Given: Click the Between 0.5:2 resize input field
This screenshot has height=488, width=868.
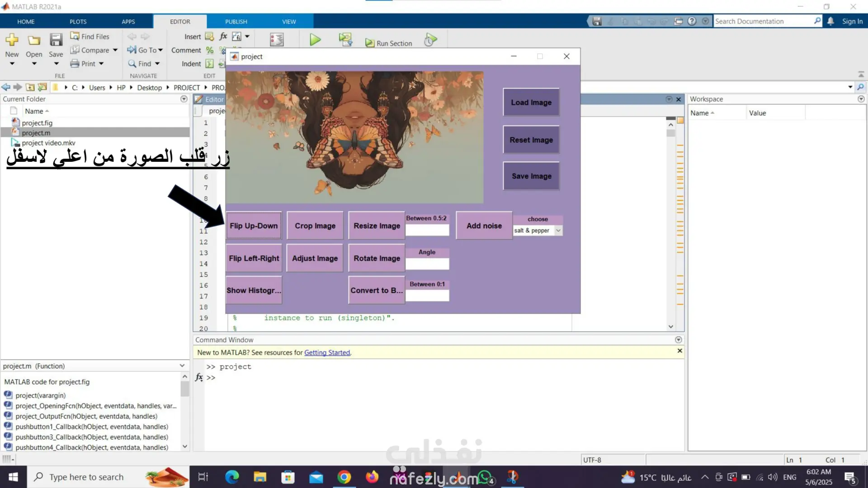Looking at the screenshot, I should tap(427, 230).
